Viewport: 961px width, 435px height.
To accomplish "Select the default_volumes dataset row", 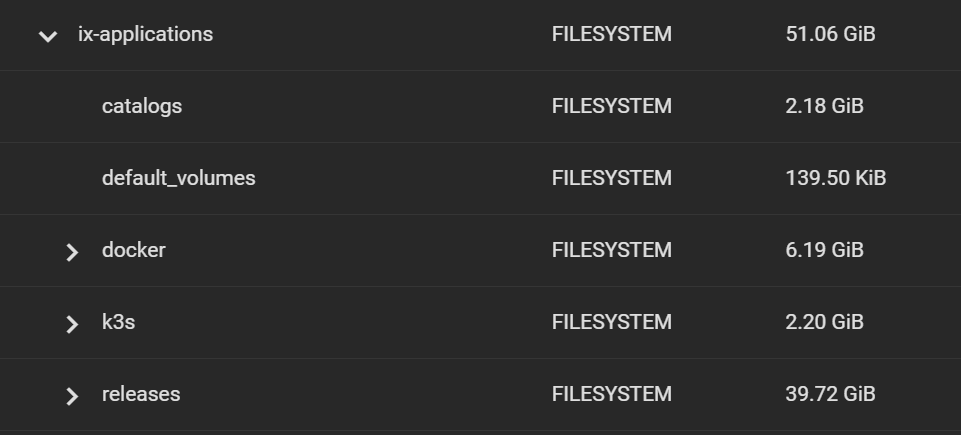I will pos(480,178).
